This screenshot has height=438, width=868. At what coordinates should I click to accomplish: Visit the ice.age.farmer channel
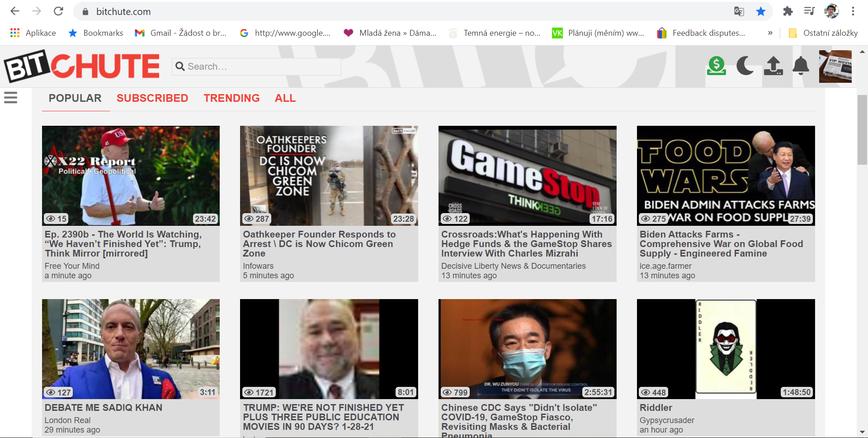[665, 266]
